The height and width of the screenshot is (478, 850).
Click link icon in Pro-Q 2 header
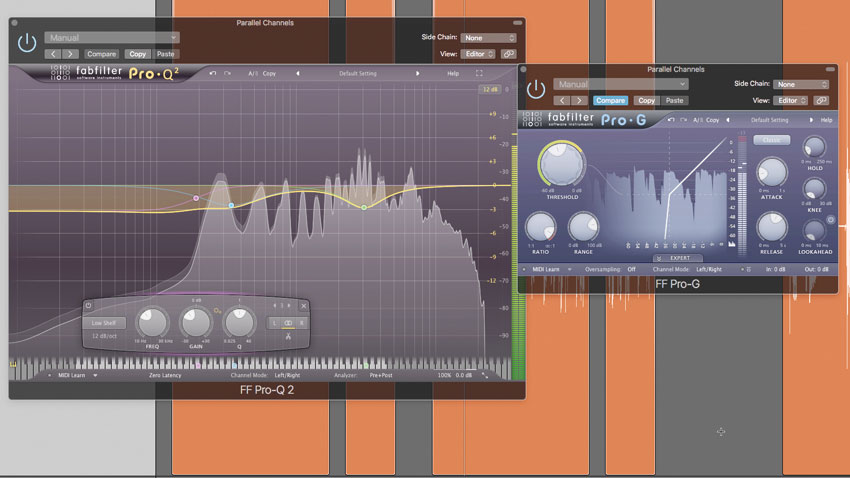point(508,54)
